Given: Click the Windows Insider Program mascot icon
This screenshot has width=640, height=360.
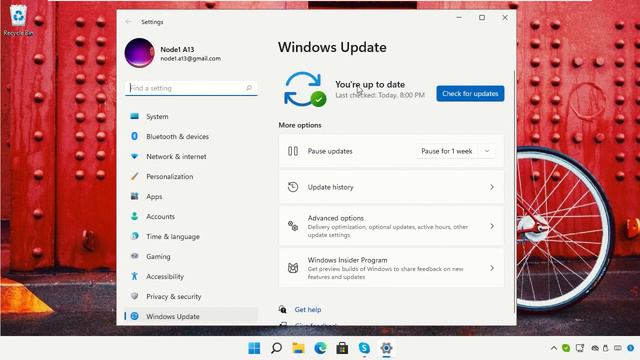Looking at the screenshot, I should 293,268.
